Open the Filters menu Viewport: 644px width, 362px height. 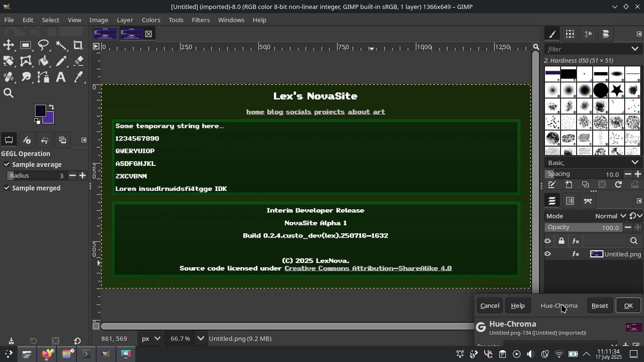point(200,20)
